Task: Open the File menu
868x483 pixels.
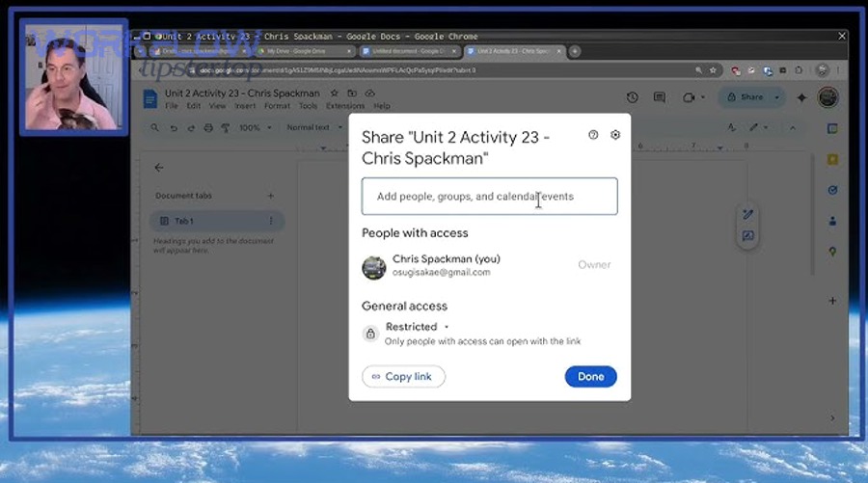Action: [172, 106]
